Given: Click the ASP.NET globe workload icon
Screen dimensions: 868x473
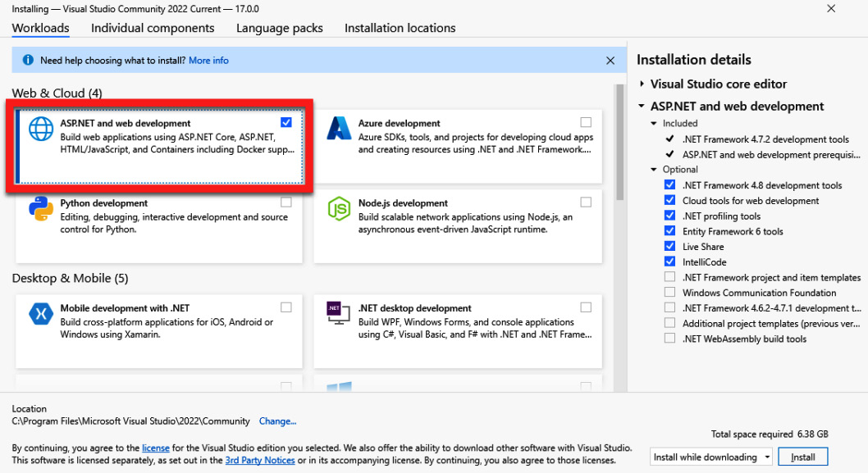Looking at the screenshot, I should [41, 129].
